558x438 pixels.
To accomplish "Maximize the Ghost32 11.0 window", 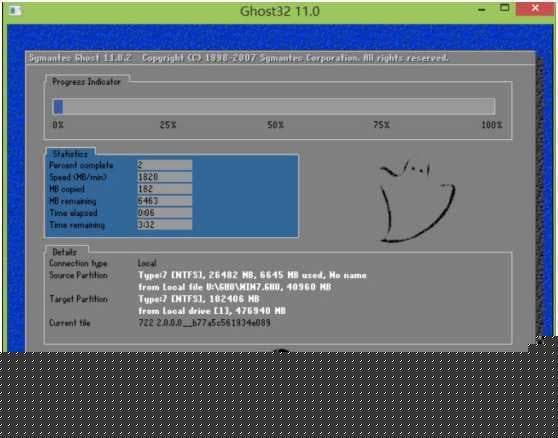I will tap(504, 9).
